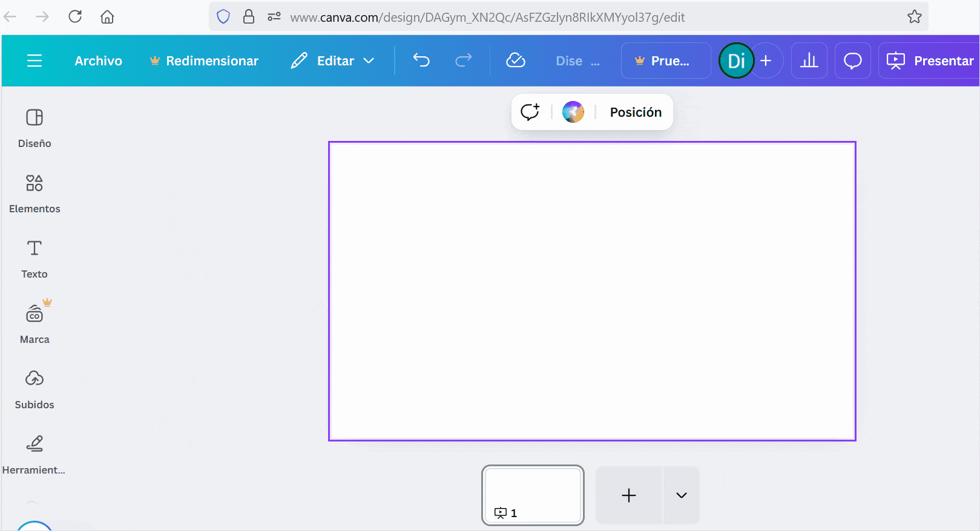Click the Prue... premium trial button
The height and width of the screenshot is (531, 980).
pyautogui.click(x=666, y=60)
